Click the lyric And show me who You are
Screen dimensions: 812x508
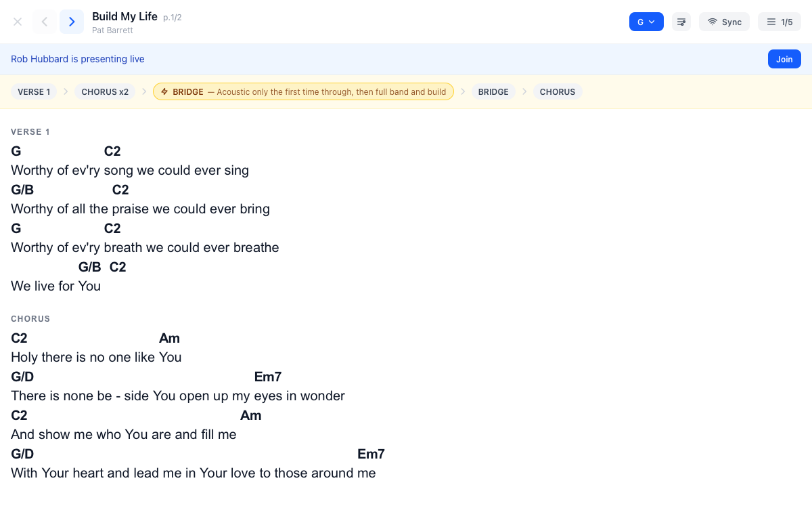[x=124, y=434]
